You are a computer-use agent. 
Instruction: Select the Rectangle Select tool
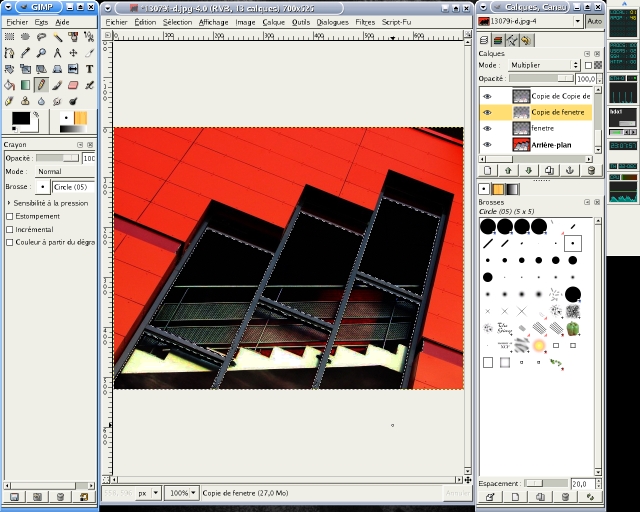coord(9,37)
